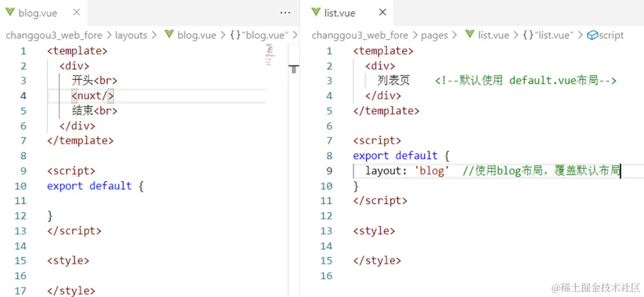Click <script> tag on list.vue line 7
644x297 pixels.
pyautogui.click(x=377, y=140)
